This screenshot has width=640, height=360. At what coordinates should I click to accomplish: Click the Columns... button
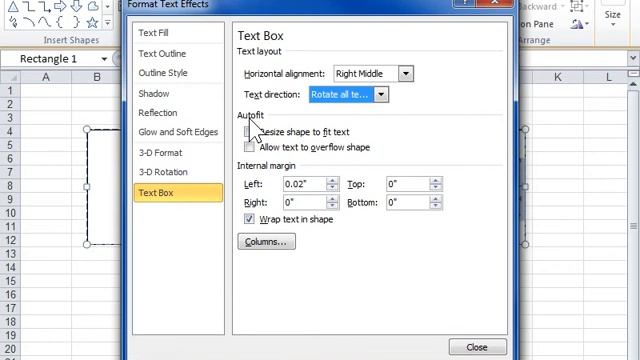pos(267,242)
